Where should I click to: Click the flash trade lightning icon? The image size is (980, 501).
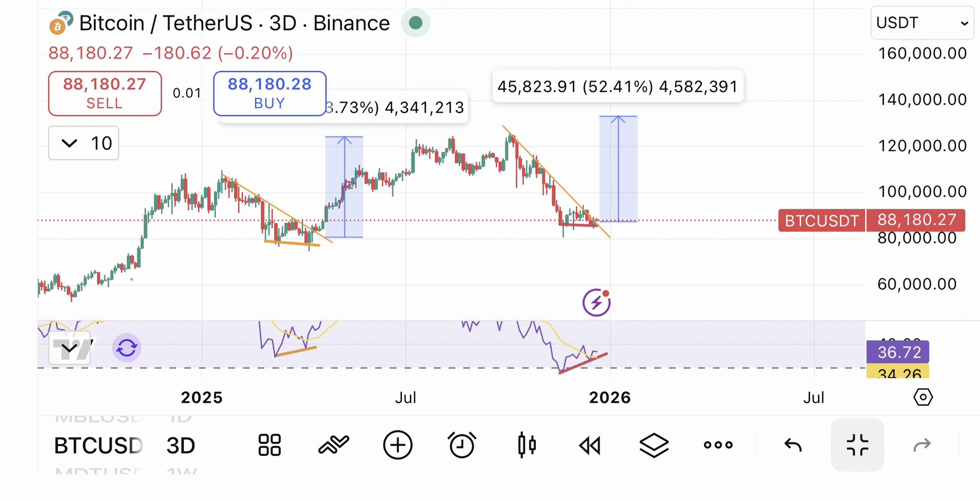pyautogui.click(x=596, y=302)
